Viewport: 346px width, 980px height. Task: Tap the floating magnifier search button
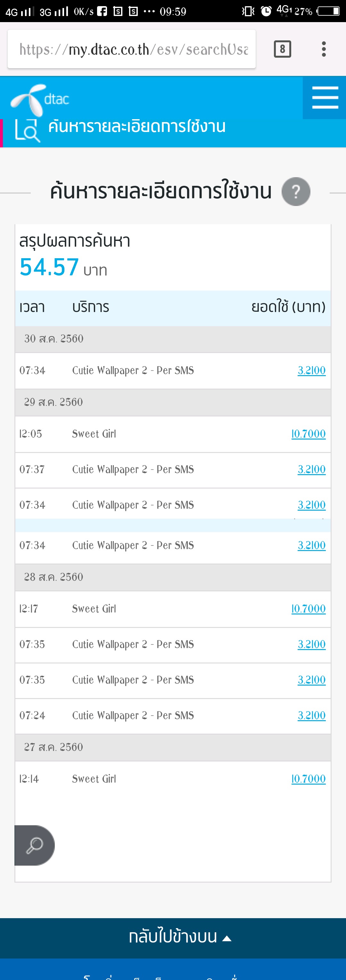tap(35, 845)
